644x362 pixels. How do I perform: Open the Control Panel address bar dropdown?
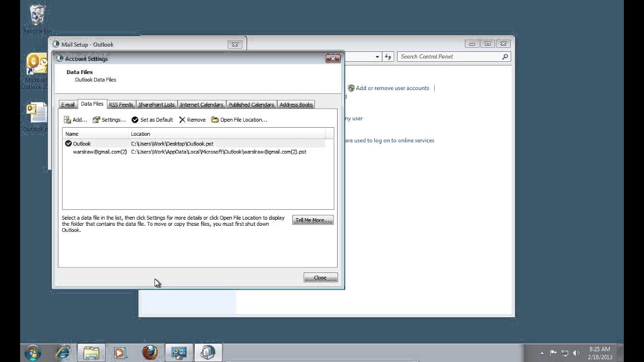(x=377, y=57)
